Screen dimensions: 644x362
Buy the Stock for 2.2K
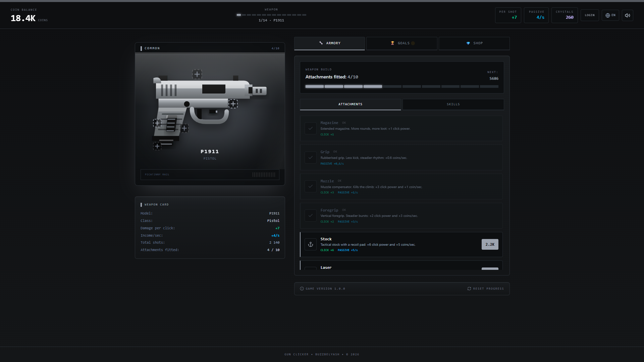coord(490,244)
